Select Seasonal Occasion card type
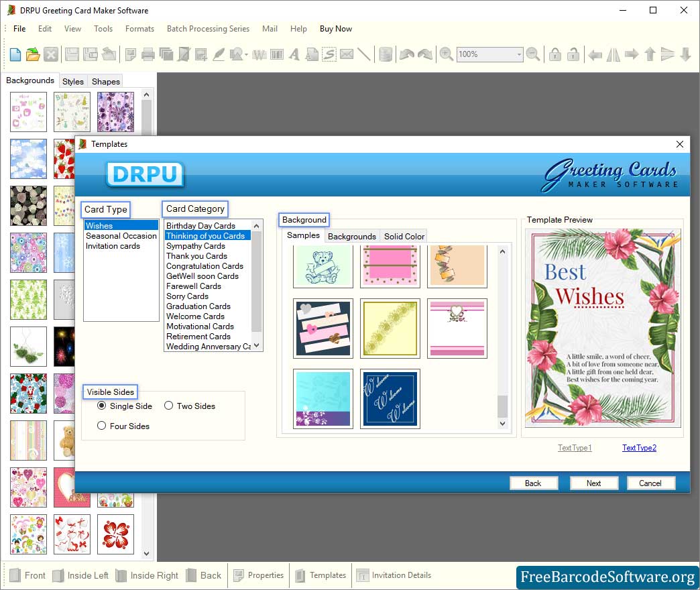The width and height of the screenshot is (700, 590). (x=121, y=235)
